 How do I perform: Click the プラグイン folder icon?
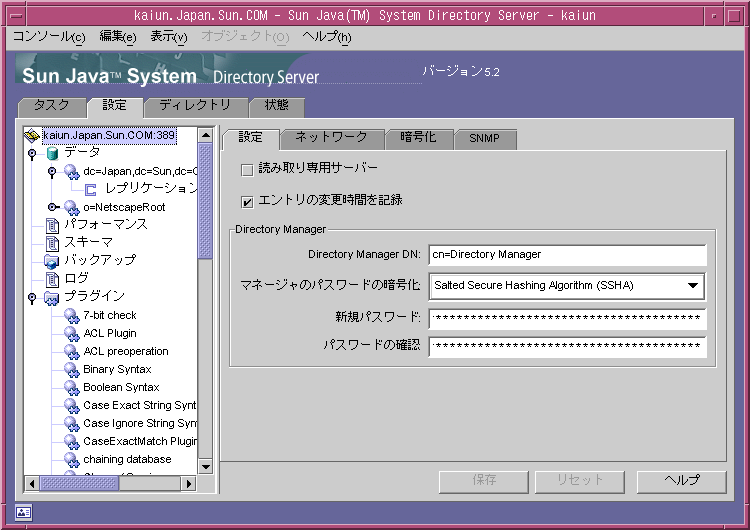[x=52, y=298]
